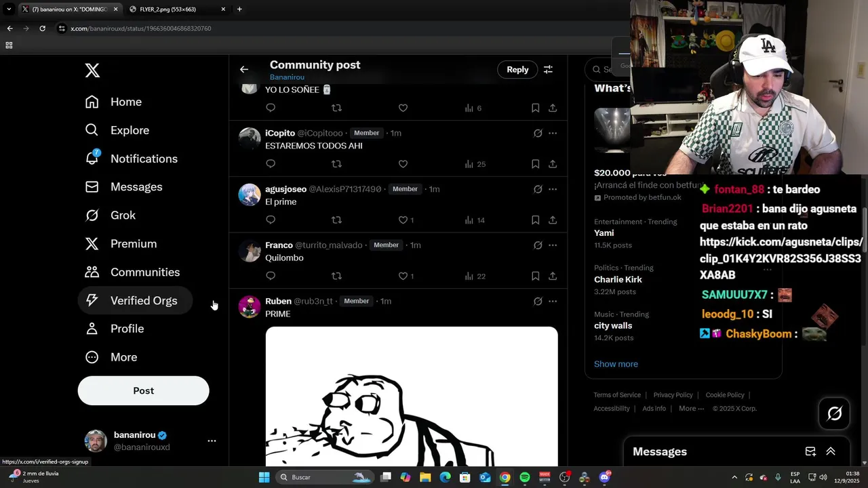Open Home in the sidebar
868x488 pixels.
click(113, 102)
